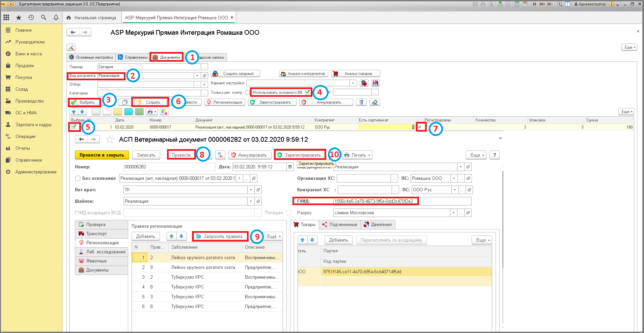The image size is (644, 333).
Task: Click the save settings floppy disk icon
Action: pyautogui.click(x=375, y=83)
